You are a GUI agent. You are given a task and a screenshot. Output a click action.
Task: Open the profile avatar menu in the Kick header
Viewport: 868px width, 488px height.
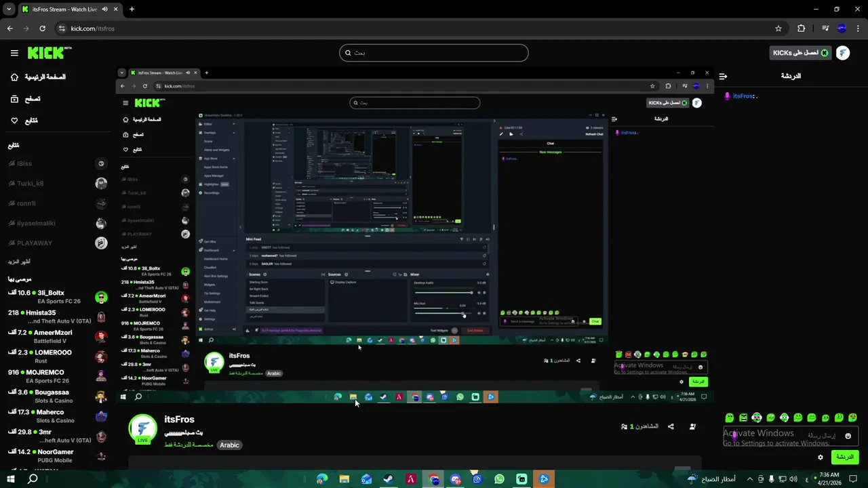coord(843,53)
